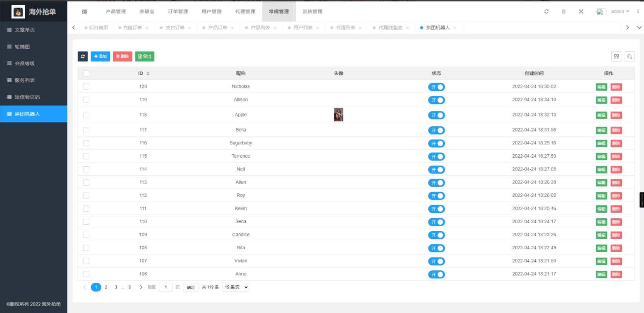Click the blue 添加 button
This screenshot has width=644, height=313.
point(100,57)
